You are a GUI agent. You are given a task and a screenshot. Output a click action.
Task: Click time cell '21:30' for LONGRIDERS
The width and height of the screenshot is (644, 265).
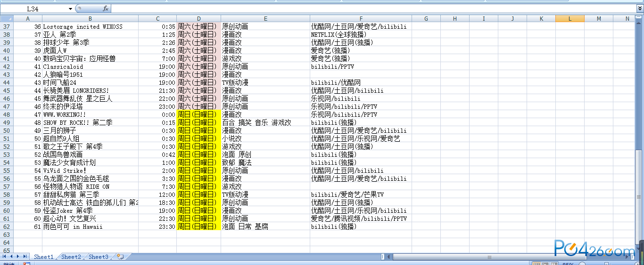coord(158,90)
